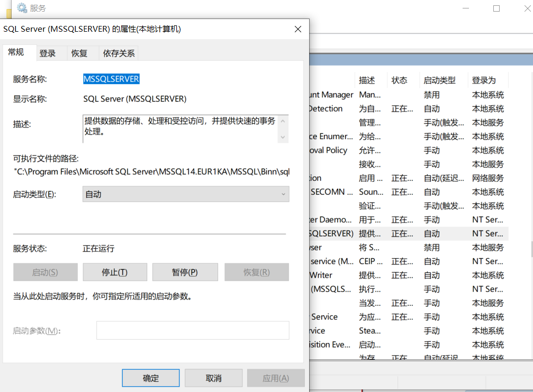Viewport: 533px width, 392px height.
Task: Open the 依存关系 tab
Action: pos(119,53)
